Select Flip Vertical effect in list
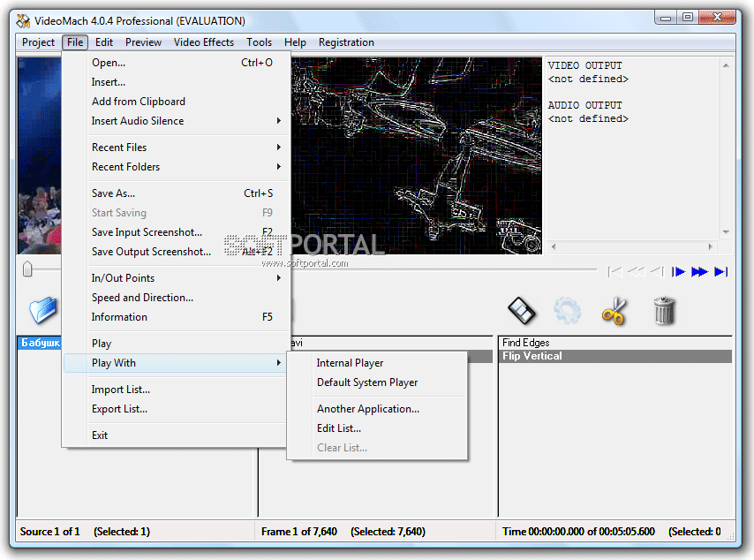 (615, 356)
